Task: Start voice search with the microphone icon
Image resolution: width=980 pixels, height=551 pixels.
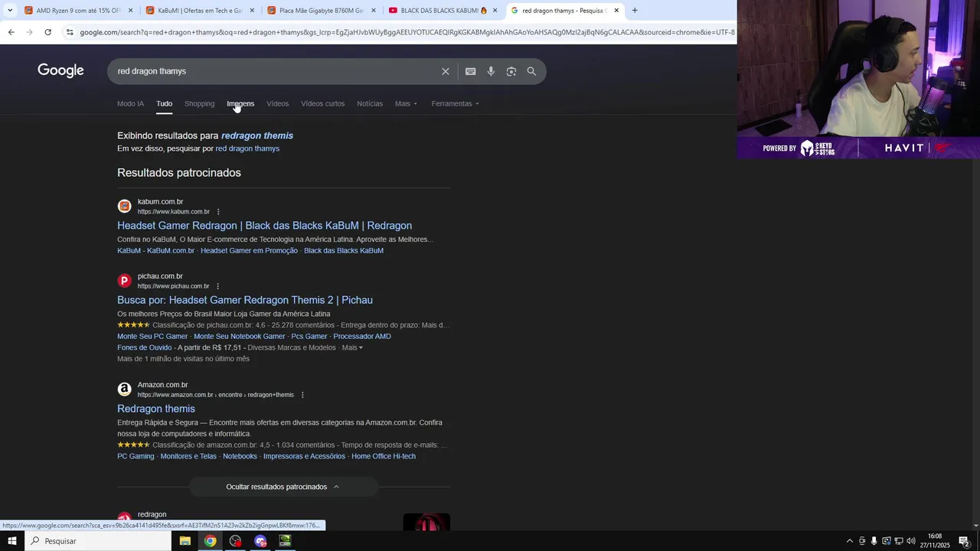Action: tap(491, 71)
